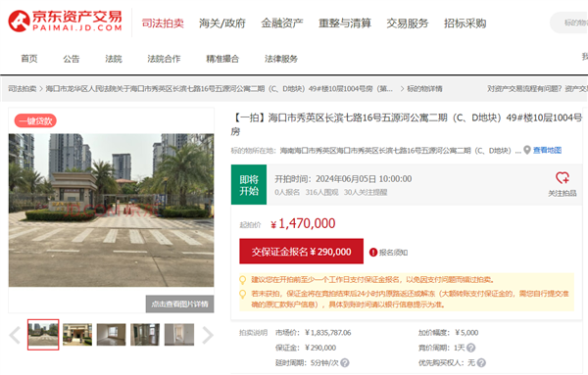Image resolution: width=588 pixels, height=375 pixels.
Task: Go to 首页 in sub navigation
Action: point(29,59)
